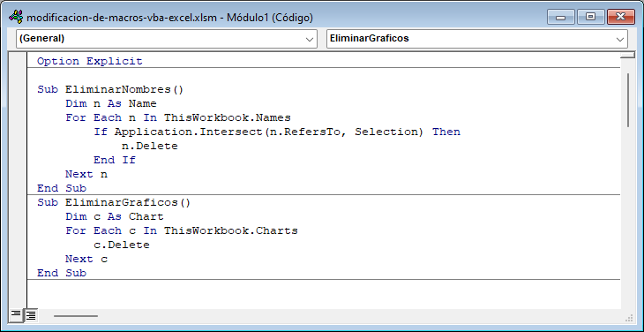Click the vertical scrollbar thumb
Viewport: 644px width, 332px height.
(627, 100)
